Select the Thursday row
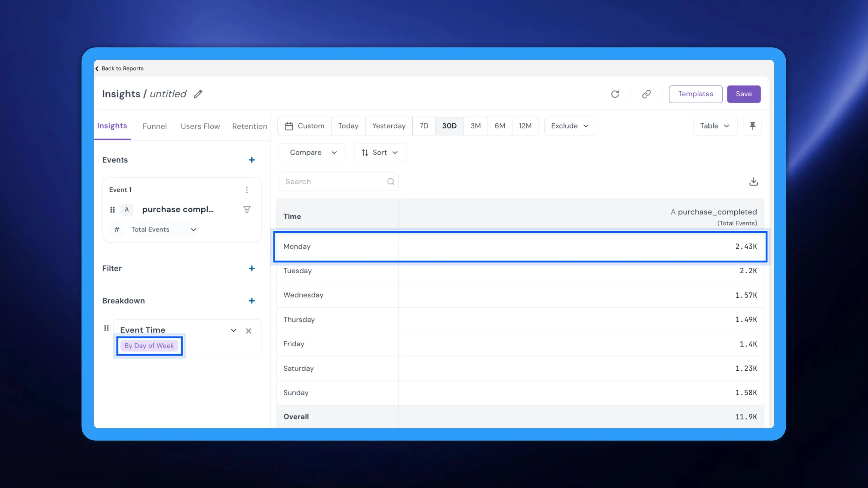Image resolution: width=868 pixels, height=488 pixels. (520, 320)
